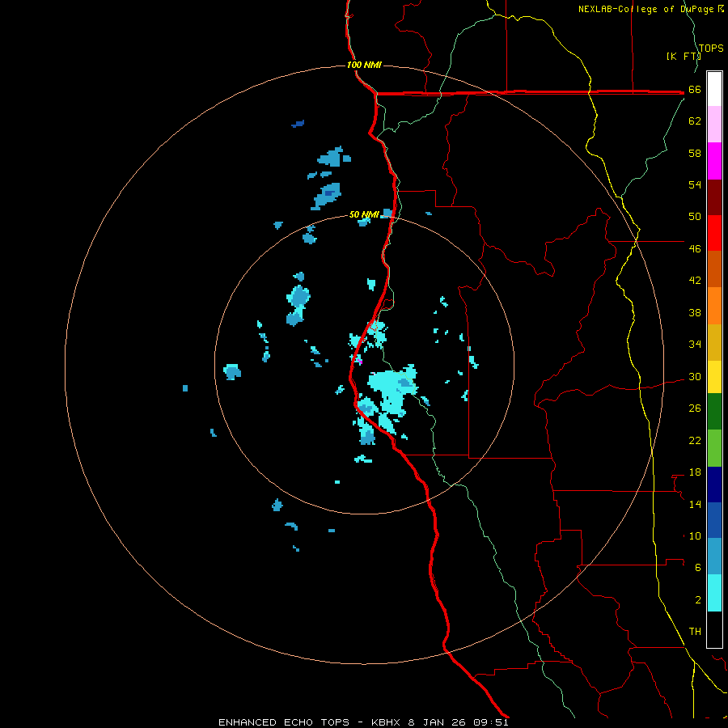This screenshot has width=728, height=728.
Task: Click the white 66 kft legend swatch
Action: 714,89
